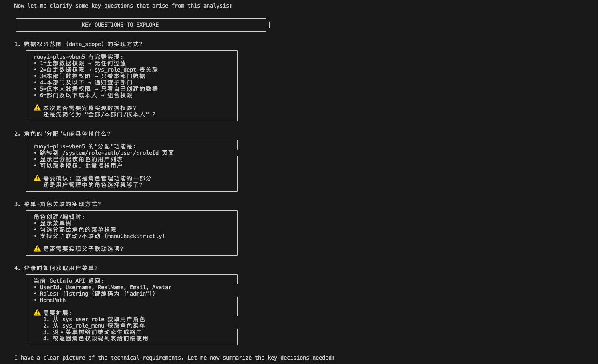Select the GetInfo API label
This screenshot has width=598, height=364.
(x=66, y=281)
